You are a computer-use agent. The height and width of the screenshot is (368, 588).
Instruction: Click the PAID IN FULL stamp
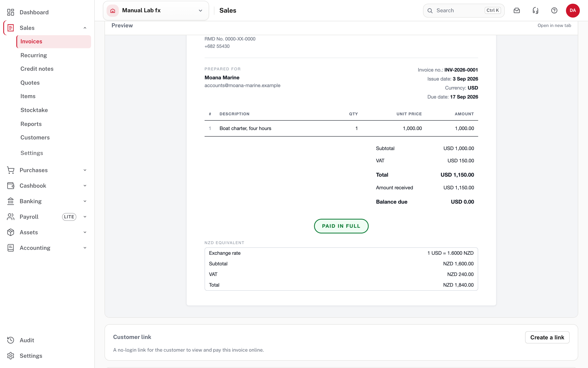[x=341, y=226]
